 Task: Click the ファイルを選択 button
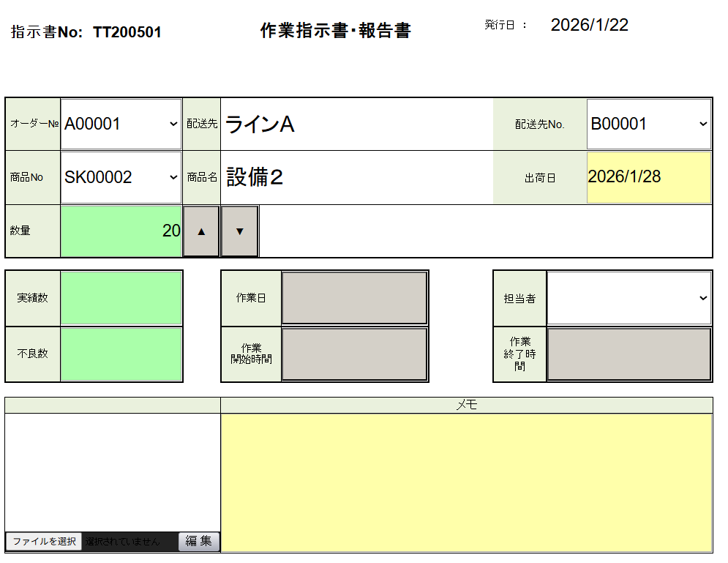[x=44, y=542]
